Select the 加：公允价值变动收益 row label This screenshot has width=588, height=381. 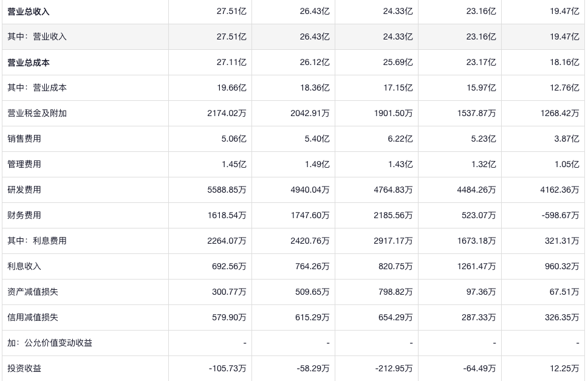coord(50,343)
